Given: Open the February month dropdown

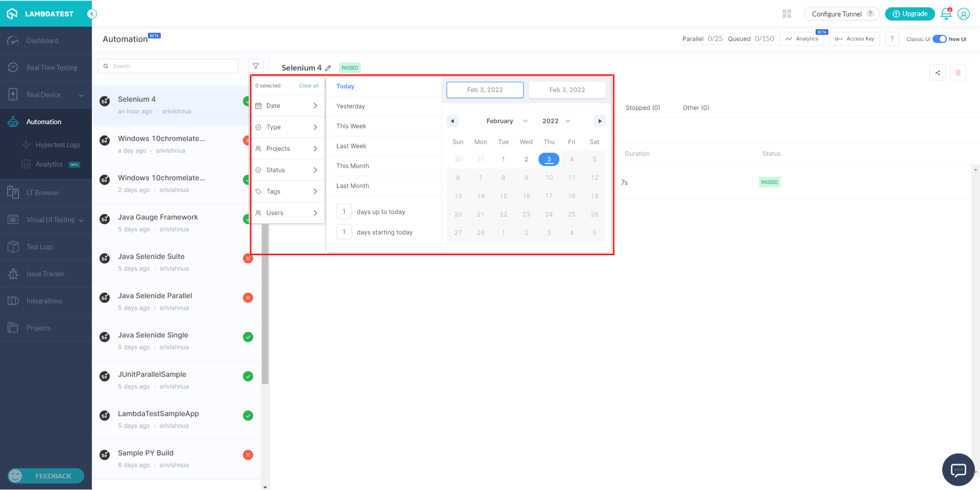Looking at the screenshot, I should click(507, 121).
